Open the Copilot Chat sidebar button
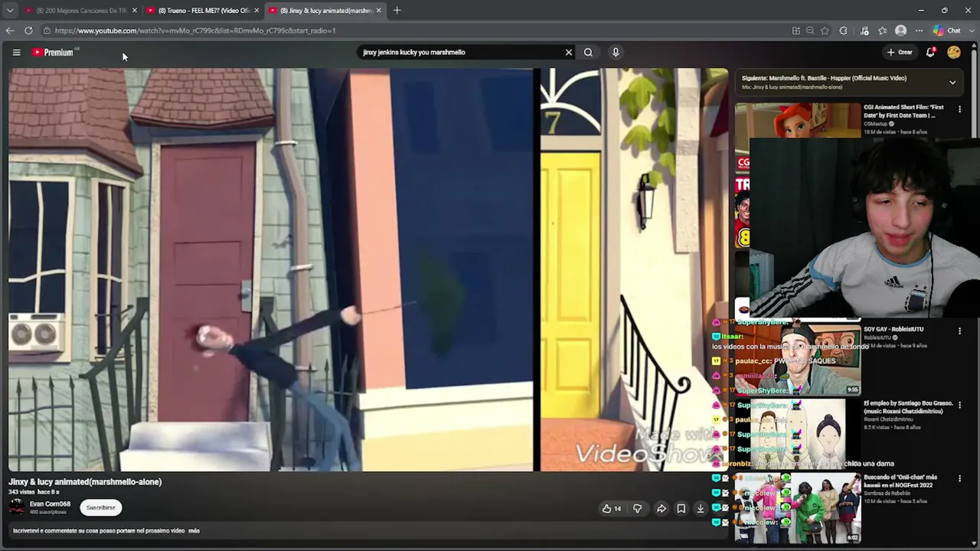The image size is (980, 551). click(948, 31)
